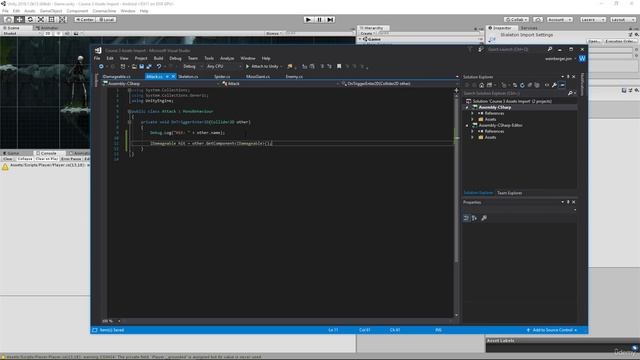Image resolution: width=640 pixels, height=360 pixels.
Task: Click Open File icon in VS toolbar
Action: click(134, 66)
